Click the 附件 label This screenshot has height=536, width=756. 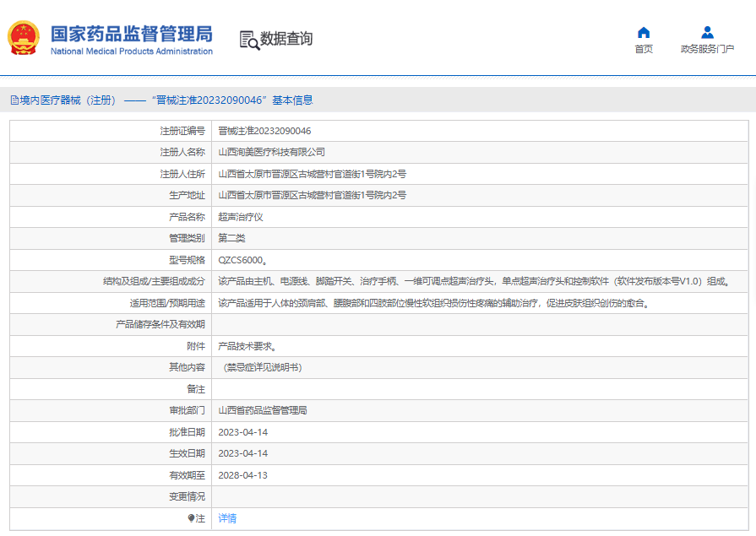pyautogui.click(x=196, y=346)
